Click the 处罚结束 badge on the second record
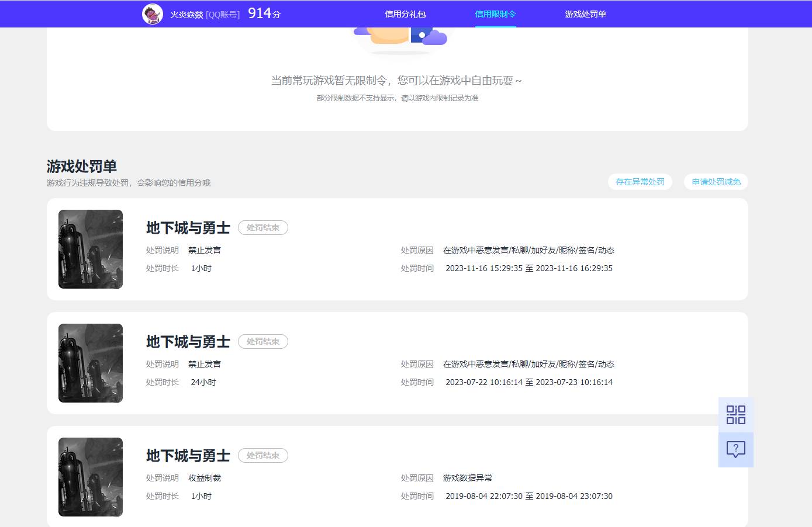 pyautogui.click(x=262, y=341)
